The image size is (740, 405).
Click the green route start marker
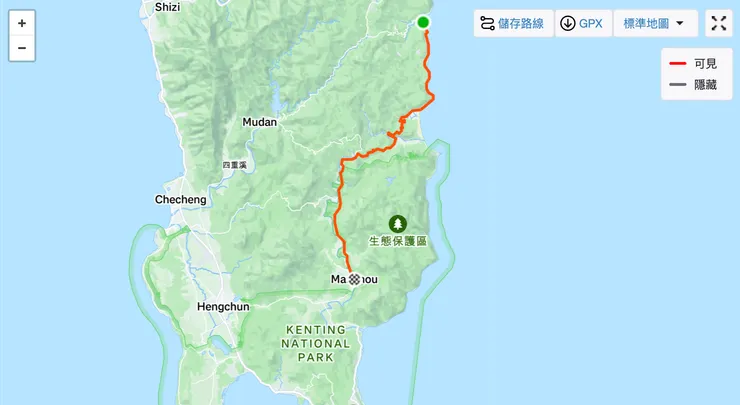point(423,22)
